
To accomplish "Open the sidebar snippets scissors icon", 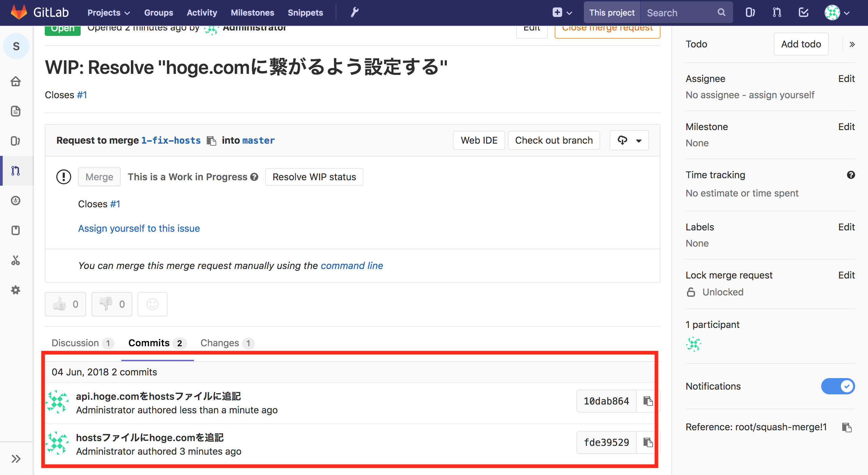I will 16,260.
